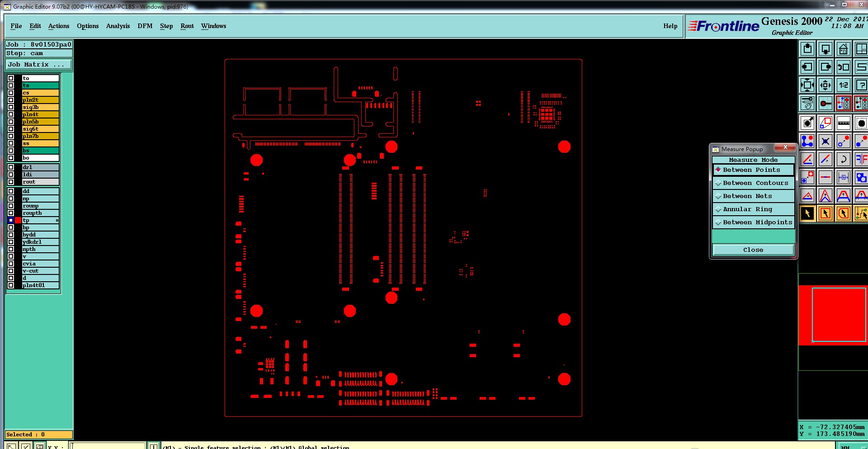Select the blue connected nodes tool
The width and height of the screenshot is (868, 449).
point(807,141)
